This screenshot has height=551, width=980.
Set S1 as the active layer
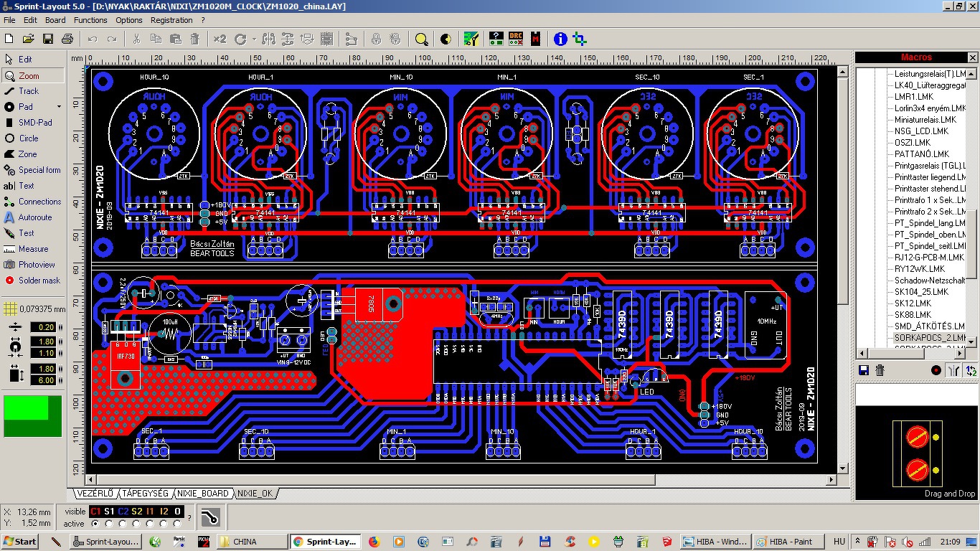pyautogui.click(x=108, y=524)
